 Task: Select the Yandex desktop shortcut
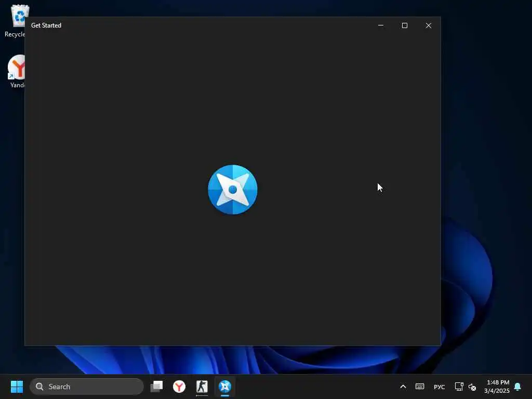pyautogui.click(x=16, y=72)
